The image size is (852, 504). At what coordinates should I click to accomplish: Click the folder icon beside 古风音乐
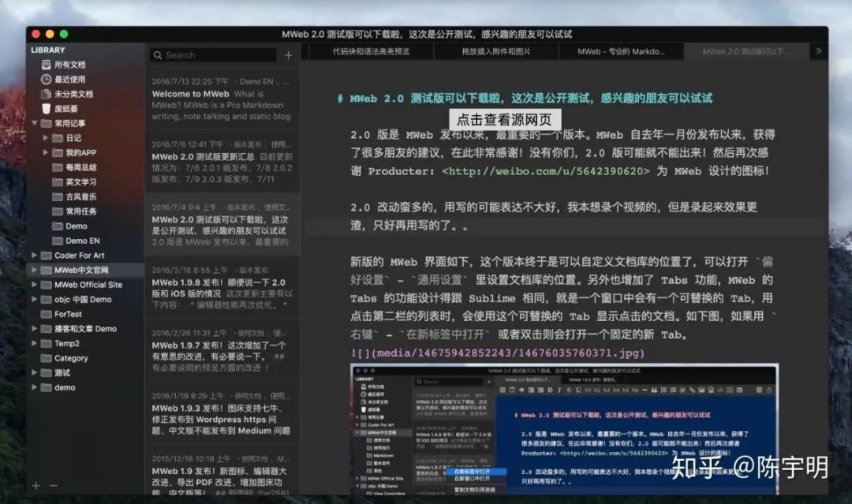point(58,196)
